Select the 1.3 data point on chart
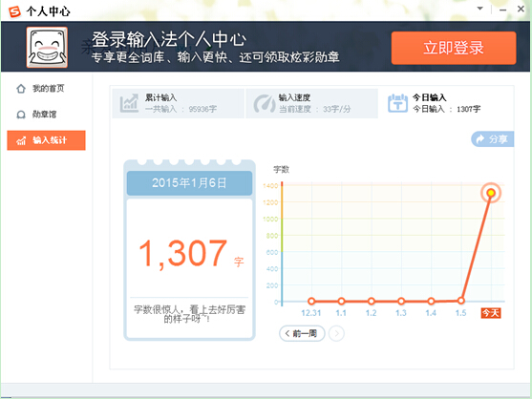Screen dimensions: 532x399 coord(401,301)
